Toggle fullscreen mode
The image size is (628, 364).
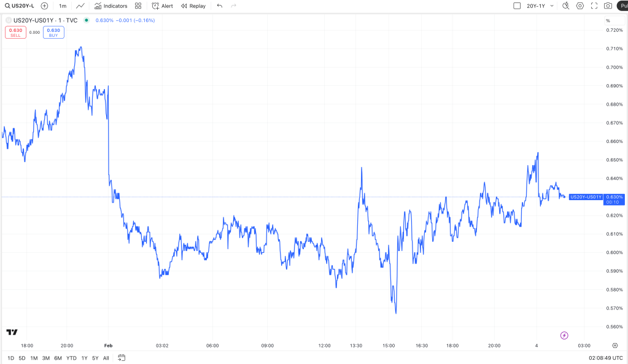pyautogui.click(x=594, y=6)
